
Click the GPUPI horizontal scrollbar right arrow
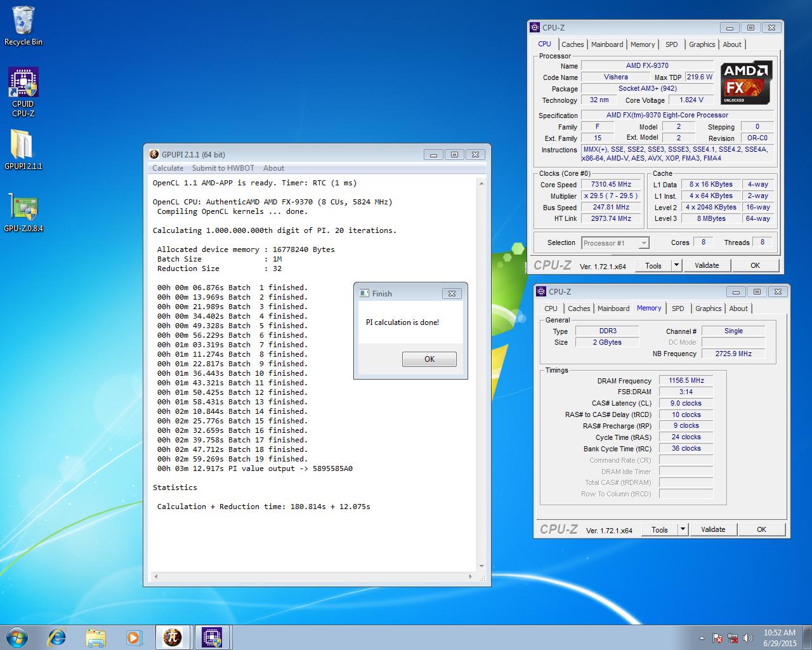[x=471, y=577]
